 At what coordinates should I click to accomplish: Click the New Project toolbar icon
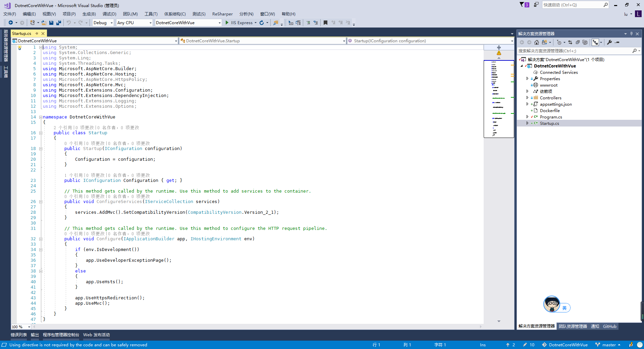pyautogui.click(x=32, y=22)
